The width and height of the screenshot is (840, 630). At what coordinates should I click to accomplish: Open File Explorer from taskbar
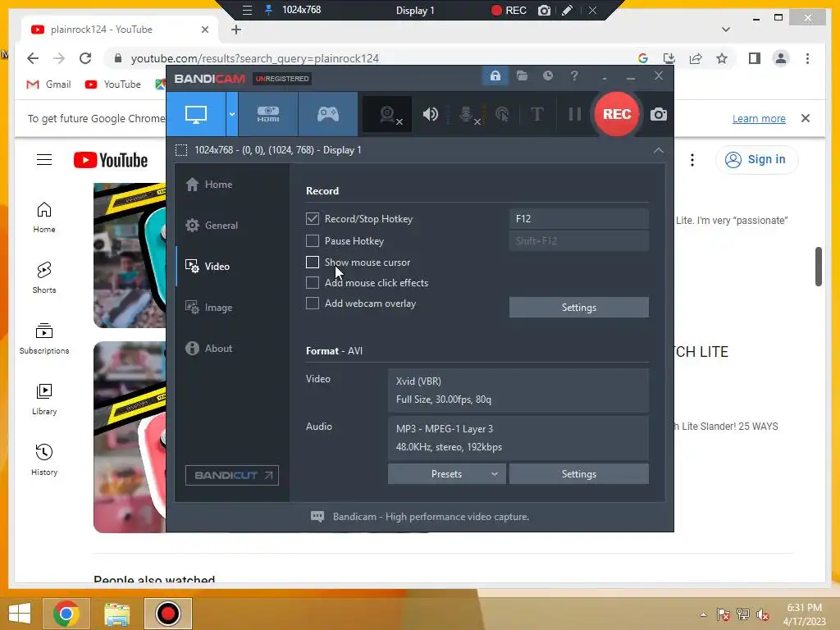click(x=116, y=614)
